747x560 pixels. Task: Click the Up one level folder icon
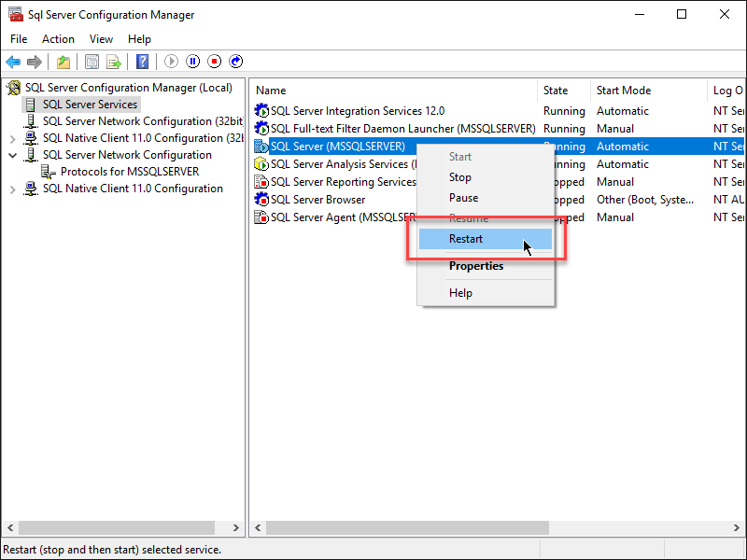(x=63, y=62)
